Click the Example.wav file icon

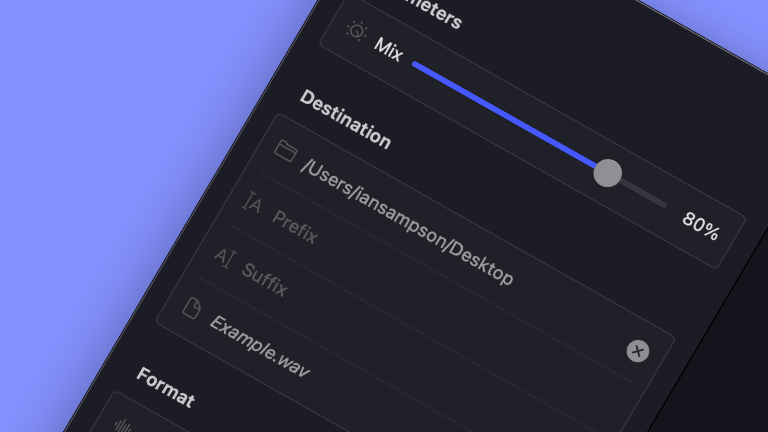pos(191,308)
